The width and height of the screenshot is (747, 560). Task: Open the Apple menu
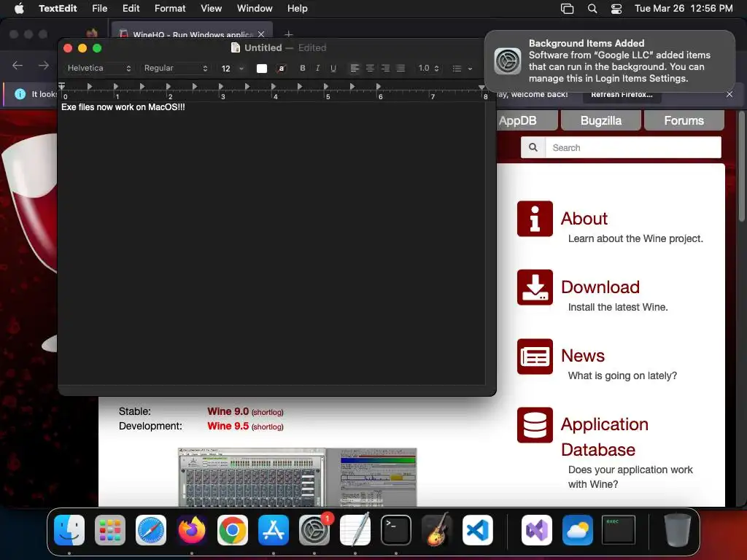pyautogui.click(x=19, y=8)
